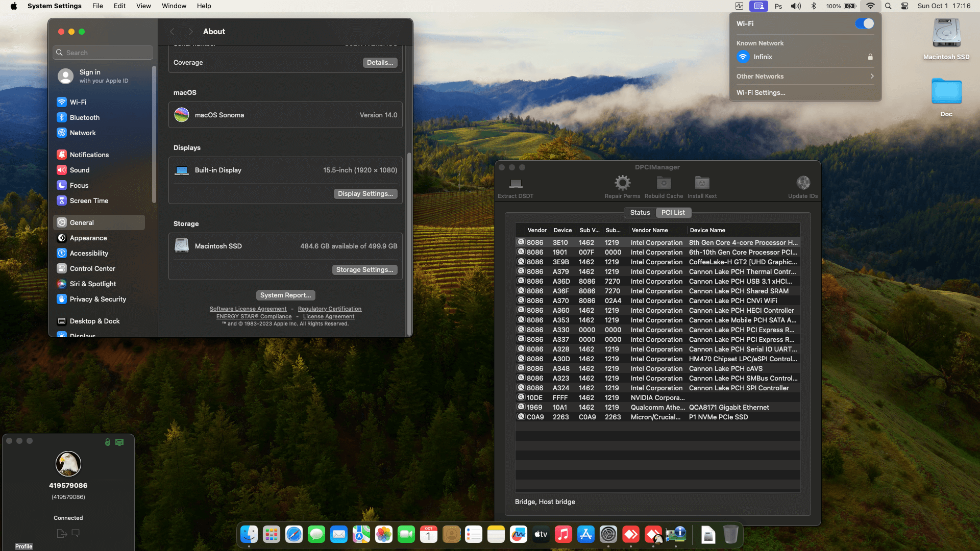980x551 pixels.
Task: Open the Window menu in the menu bar
Action: click(x=174, y=6)
